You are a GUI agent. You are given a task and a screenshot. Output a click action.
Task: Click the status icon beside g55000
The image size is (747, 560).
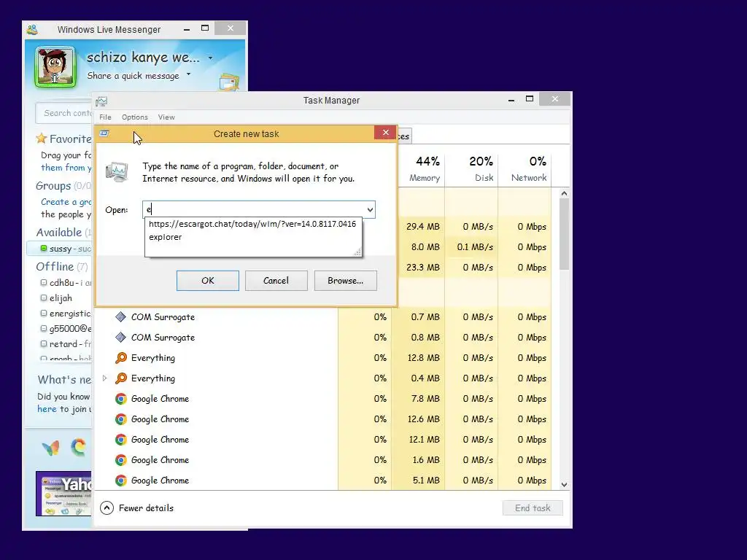(44, 329)
